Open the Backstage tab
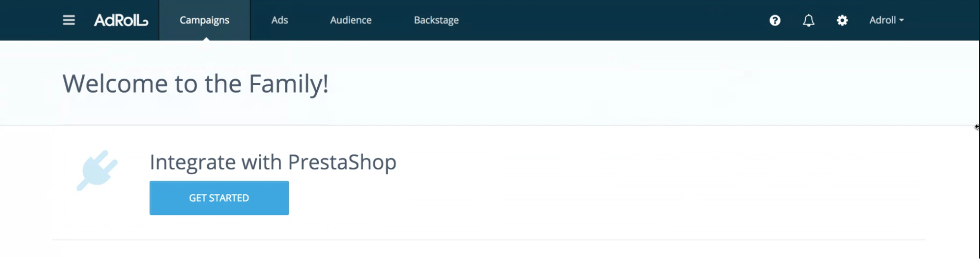Viewport: 980px width, 259px height. 436,20
